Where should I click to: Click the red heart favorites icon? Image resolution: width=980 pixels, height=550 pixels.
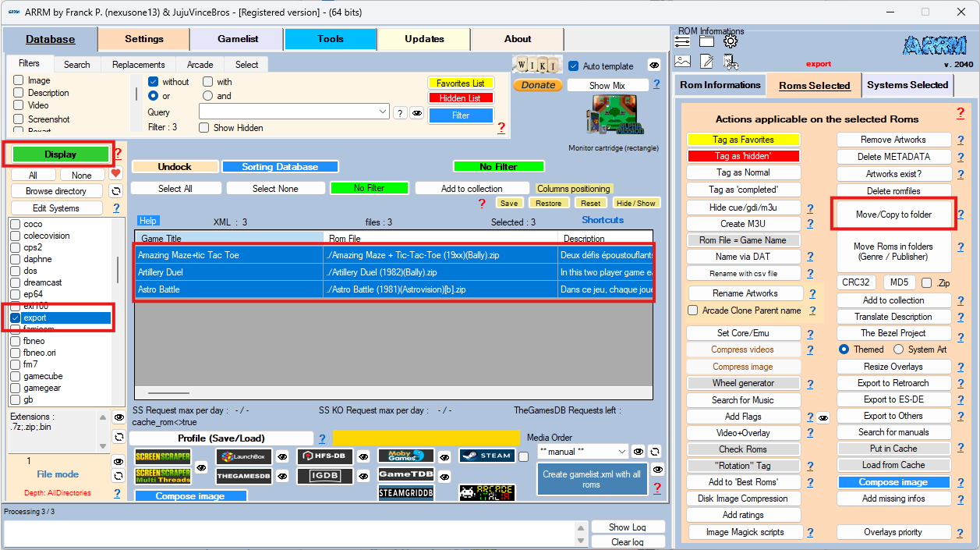pos(115,173)
